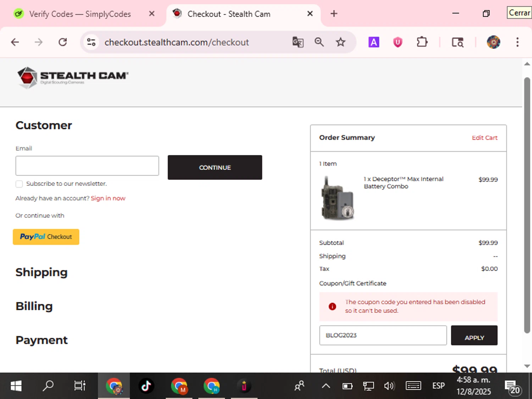Click the Shipping section heading
The height and width of the screenshot is (399, 532).
(41, 272)
